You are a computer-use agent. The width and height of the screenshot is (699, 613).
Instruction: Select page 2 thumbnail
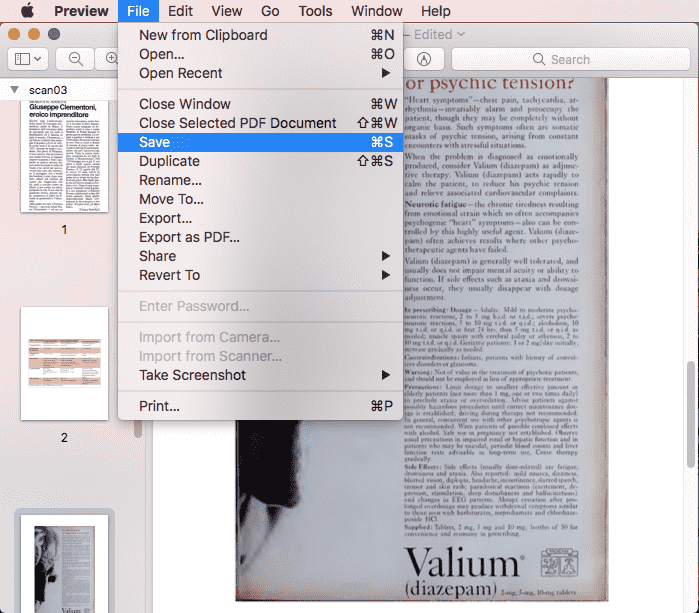(64, 363)
